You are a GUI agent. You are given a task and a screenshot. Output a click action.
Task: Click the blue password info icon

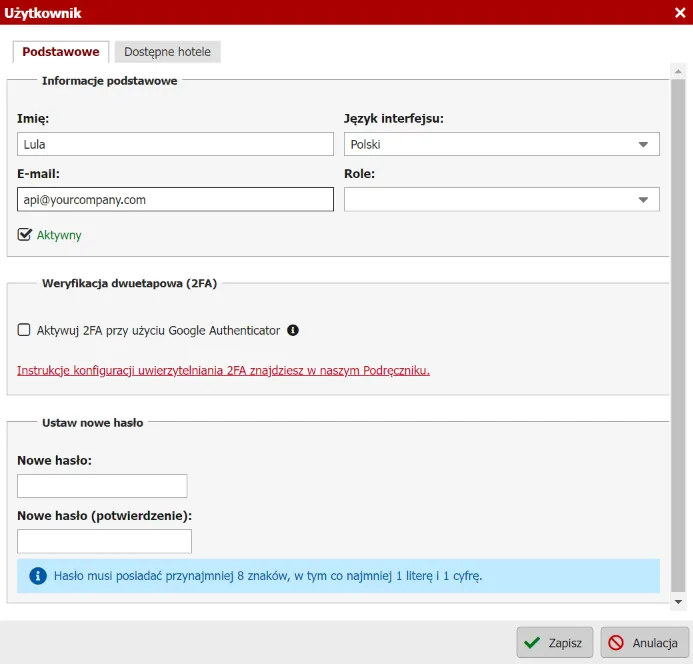click(x=38, y=576)
